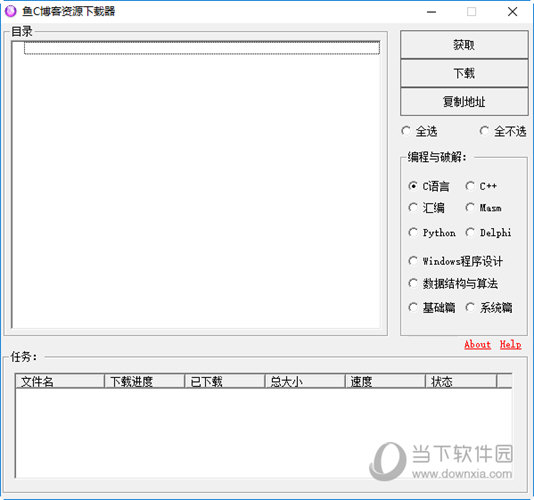Select the empty first row in 目录 list
534x500 pixels.
(x=202, y=48)
